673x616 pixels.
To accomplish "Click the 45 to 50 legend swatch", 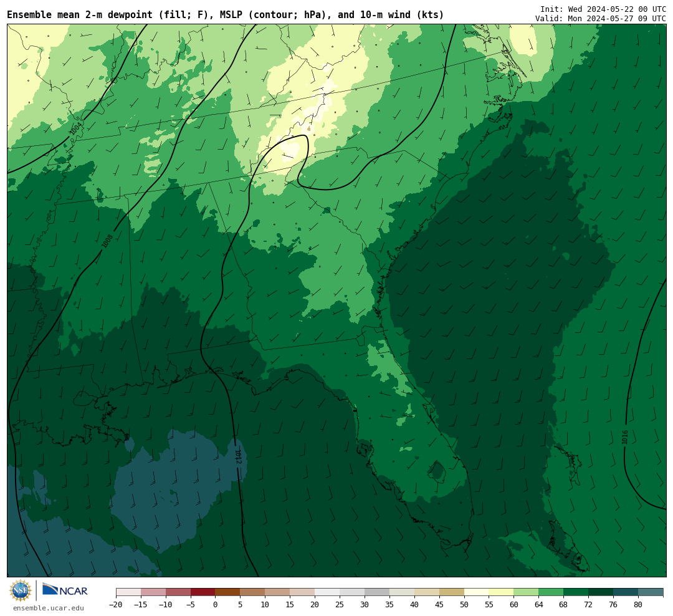I will [452, 592].
